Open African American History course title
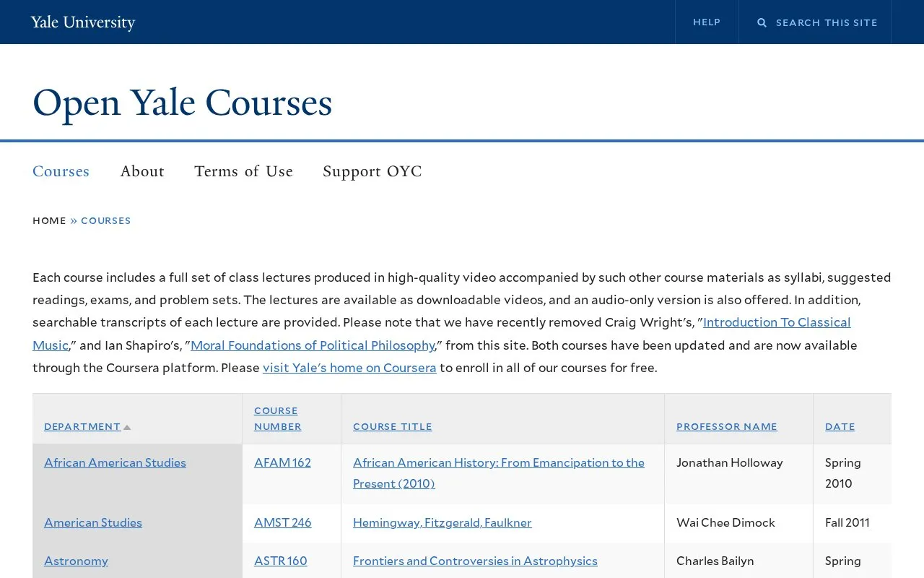 tap(499, 473)
